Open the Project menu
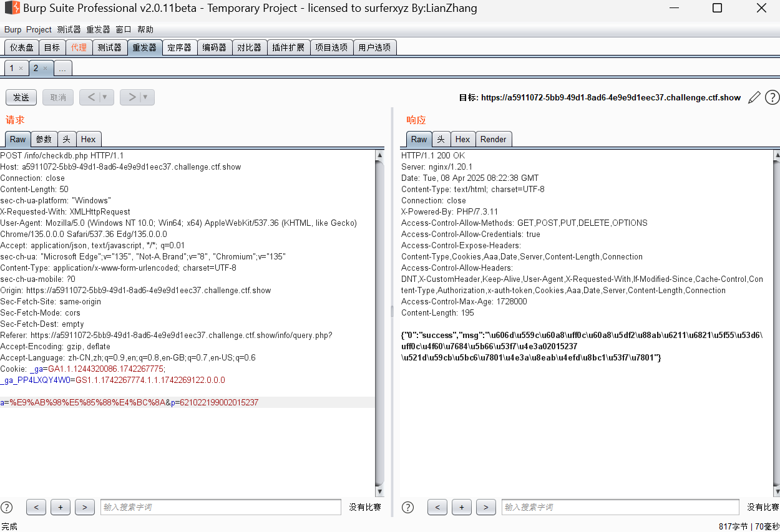The image size is (780, 532). point(39,29)
